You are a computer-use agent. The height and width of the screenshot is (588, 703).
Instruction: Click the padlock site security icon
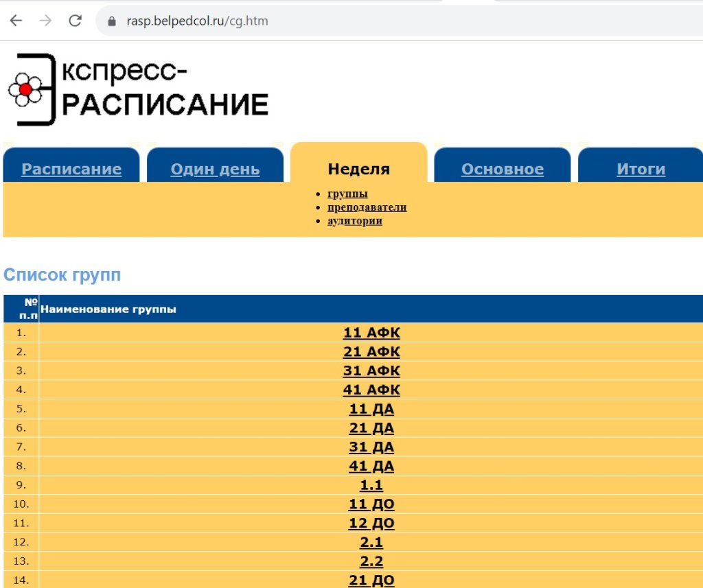(113, 21)
